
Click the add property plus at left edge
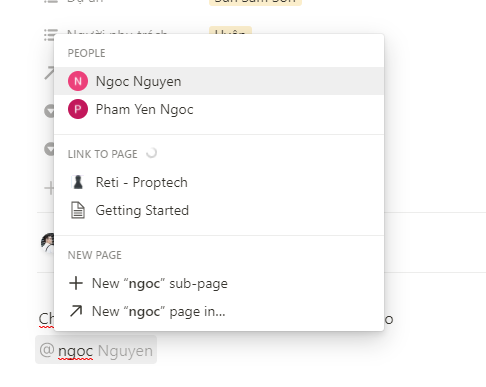pos(49,188)
